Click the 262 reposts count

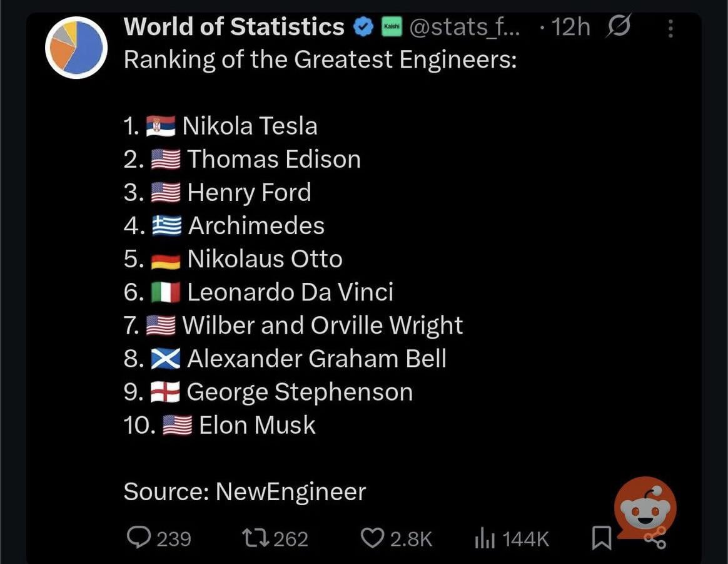click(x=291, y=539)
